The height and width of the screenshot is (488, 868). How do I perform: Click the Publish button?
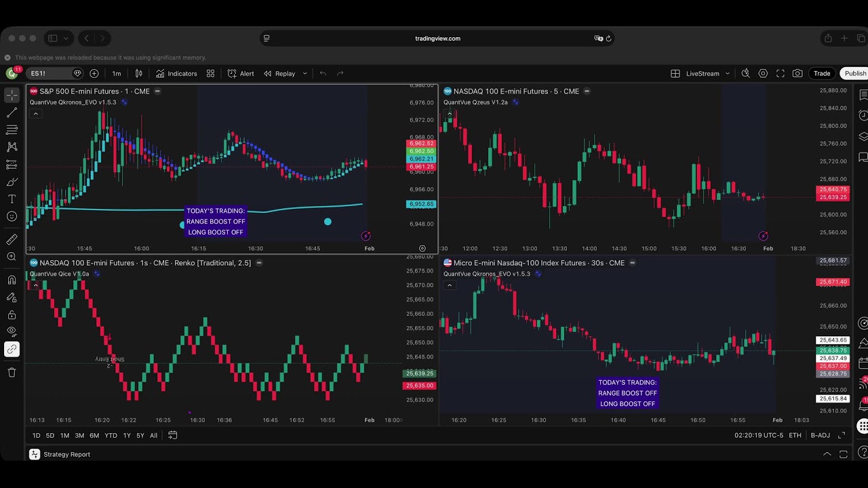click(x=854, y=73)
